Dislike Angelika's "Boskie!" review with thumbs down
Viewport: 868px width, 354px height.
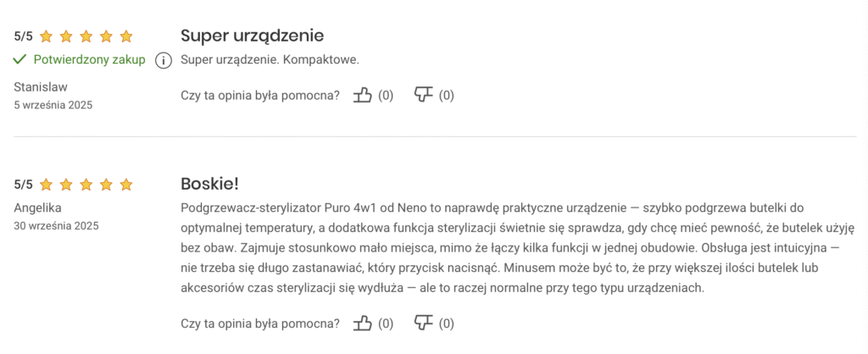click(424, 323)
